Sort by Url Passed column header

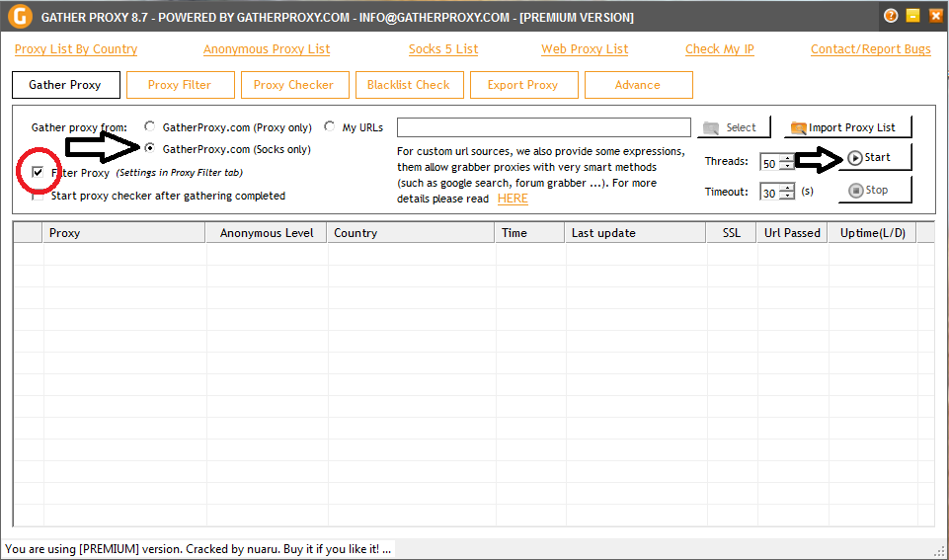click(x=792, y=233)
